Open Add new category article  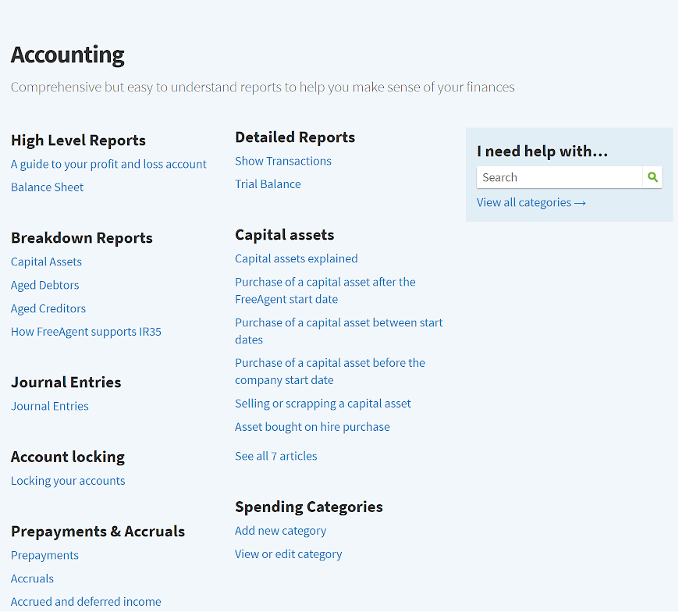coord(280,531)
